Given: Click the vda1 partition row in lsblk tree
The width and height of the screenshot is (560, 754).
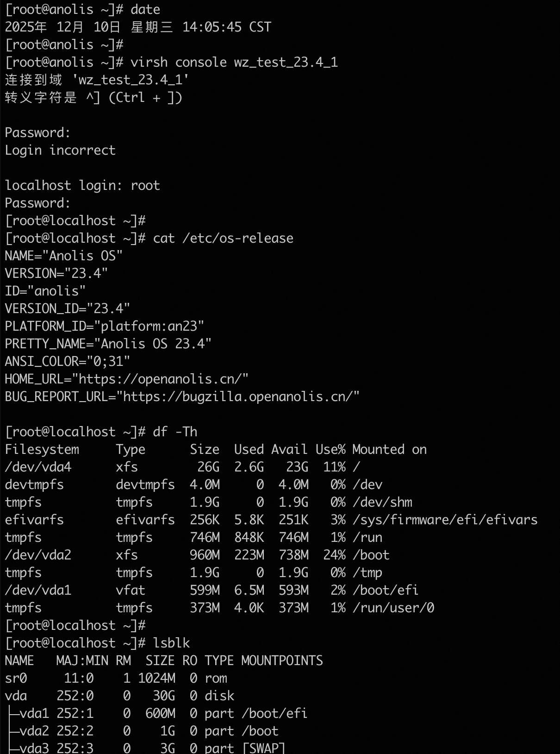Looking at the screenshot, I should point(157,714).
